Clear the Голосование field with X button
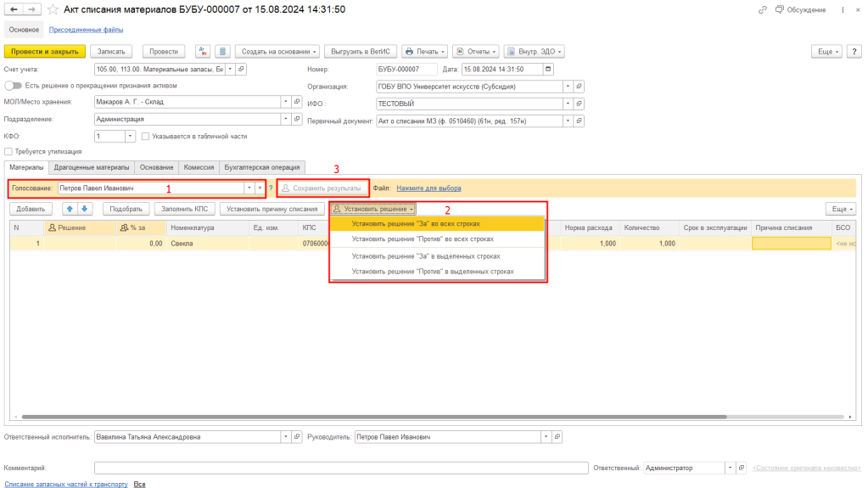The image size is (868, 488). (260, 188)
